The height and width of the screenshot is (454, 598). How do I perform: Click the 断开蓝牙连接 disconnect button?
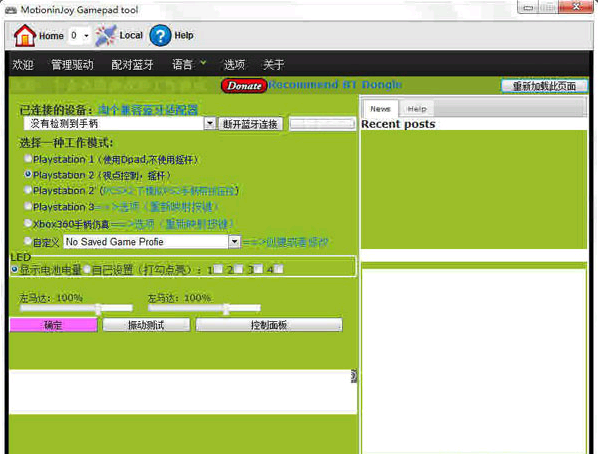pyautogui.click(x=250, y=124)
